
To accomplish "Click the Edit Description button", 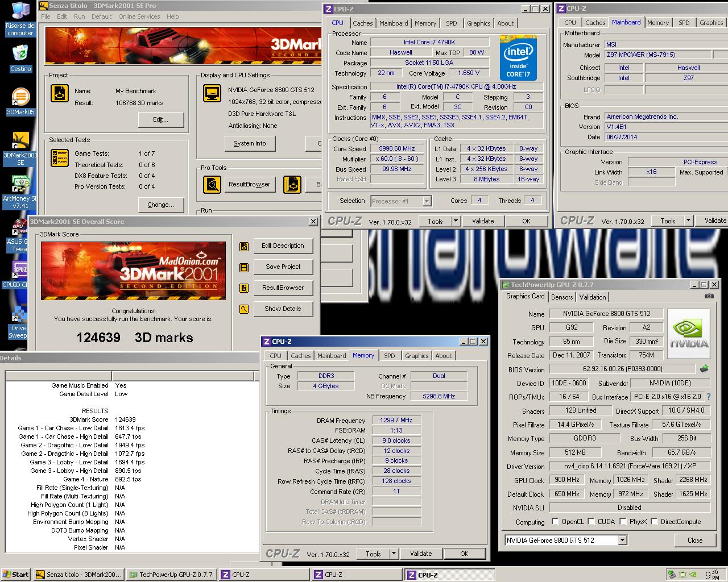I will (283, 246).
